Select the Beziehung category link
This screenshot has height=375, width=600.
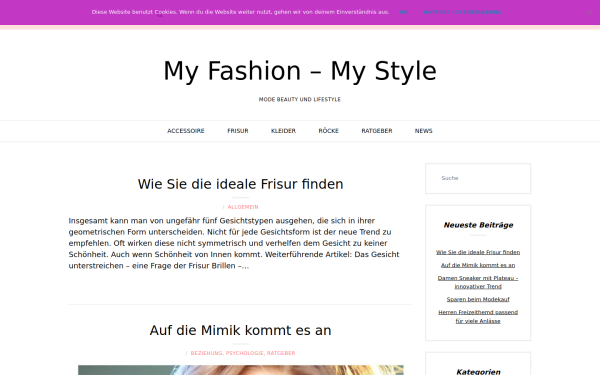(x=206, y=353)
